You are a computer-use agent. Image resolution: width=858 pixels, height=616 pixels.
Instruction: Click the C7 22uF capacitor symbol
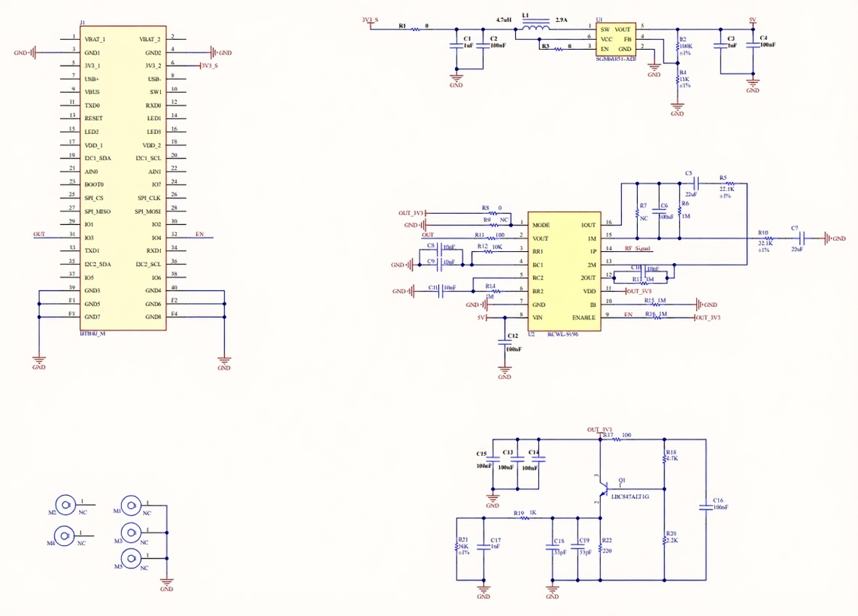pos(800,238)
